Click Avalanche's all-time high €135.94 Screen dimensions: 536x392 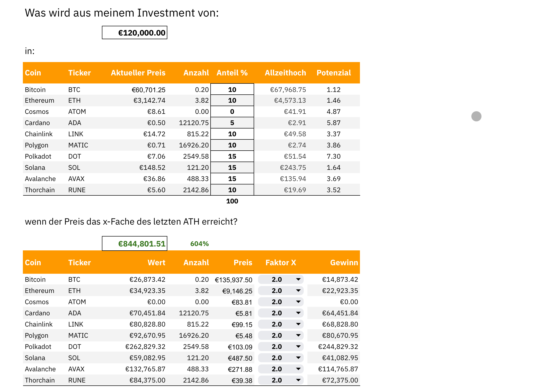tap(293, 179)
